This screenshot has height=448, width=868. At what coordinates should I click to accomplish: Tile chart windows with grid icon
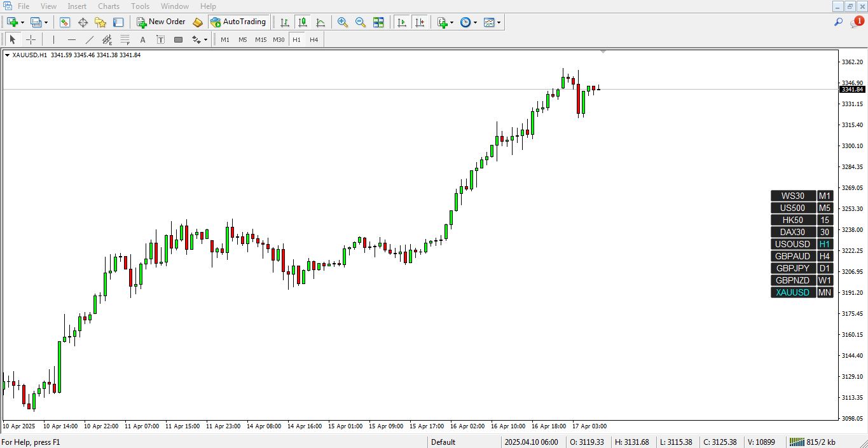378,22
